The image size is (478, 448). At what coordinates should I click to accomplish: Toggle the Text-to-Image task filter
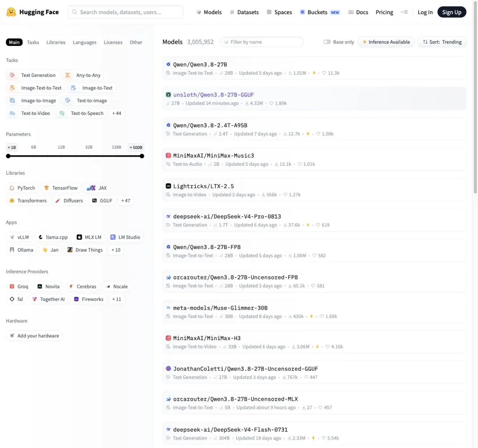click(x=86, y=101)
